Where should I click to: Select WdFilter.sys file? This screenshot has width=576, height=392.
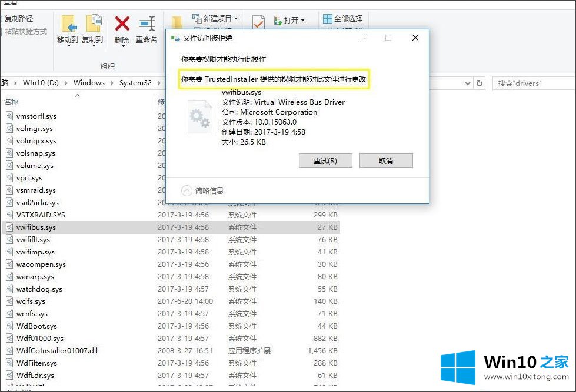(36, 363)
